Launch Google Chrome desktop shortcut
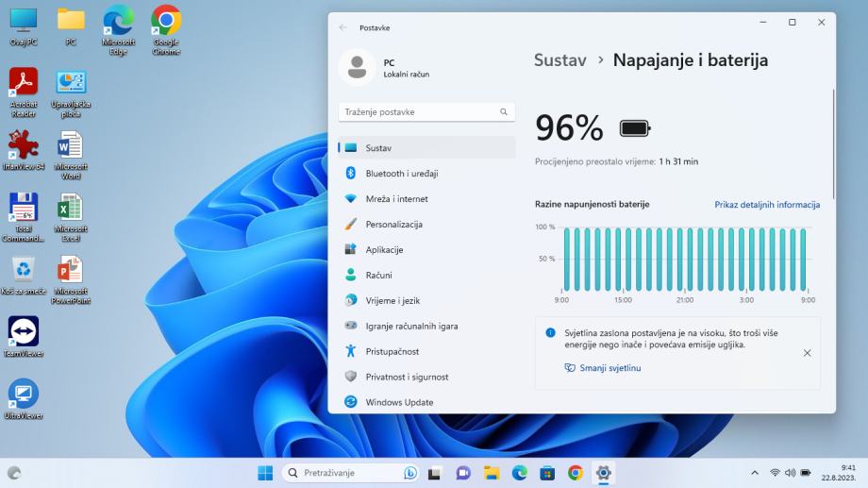This screenshot has height=488, width=868. tap(166, 30)
